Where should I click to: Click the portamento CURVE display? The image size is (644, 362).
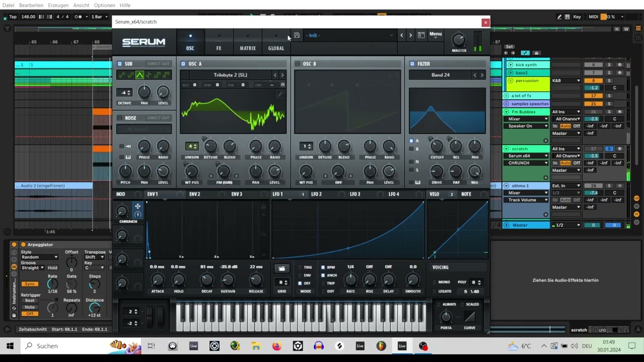(x=469, y=316)
